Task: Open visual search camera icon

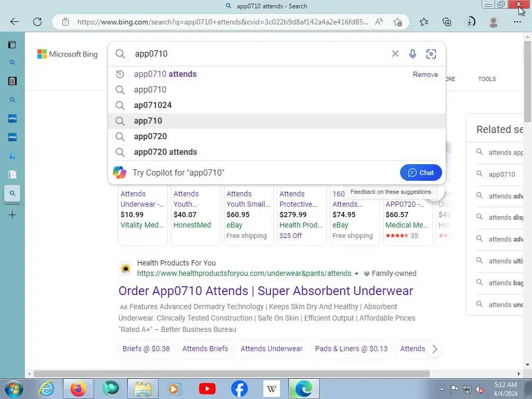Action: [431, 54]
